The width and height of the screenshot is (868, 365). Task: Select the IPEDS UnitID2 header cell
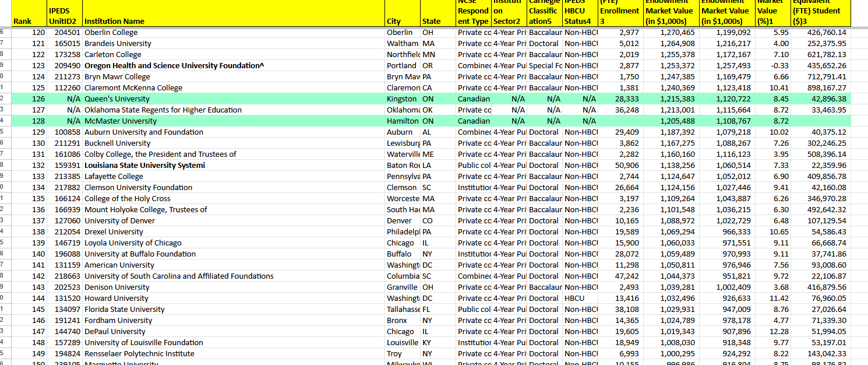(65, 13)
